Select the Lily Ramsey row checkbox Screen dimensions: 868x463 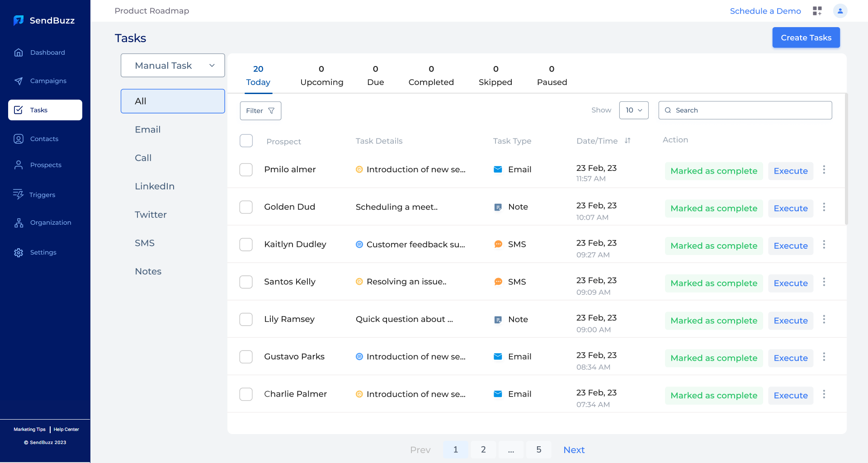246,319
